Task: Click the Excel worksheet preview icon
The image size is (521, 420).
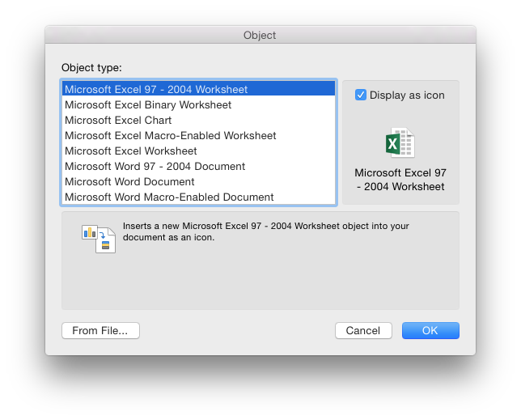Action: point(400,142)
